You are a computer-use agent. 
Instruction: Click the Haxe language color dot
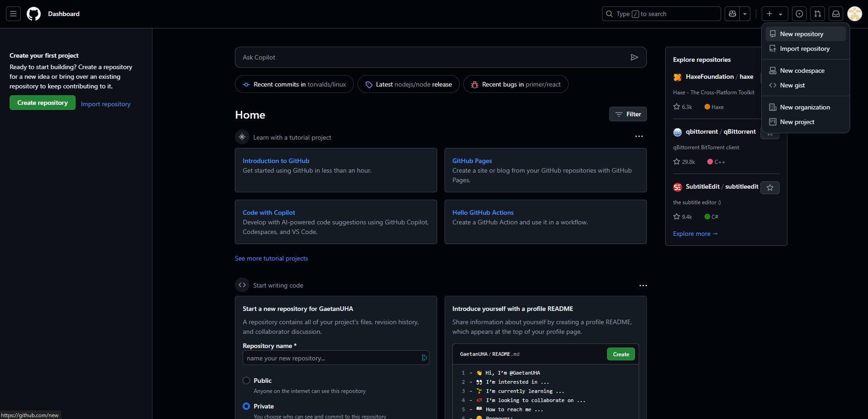(x=707, y=107)
